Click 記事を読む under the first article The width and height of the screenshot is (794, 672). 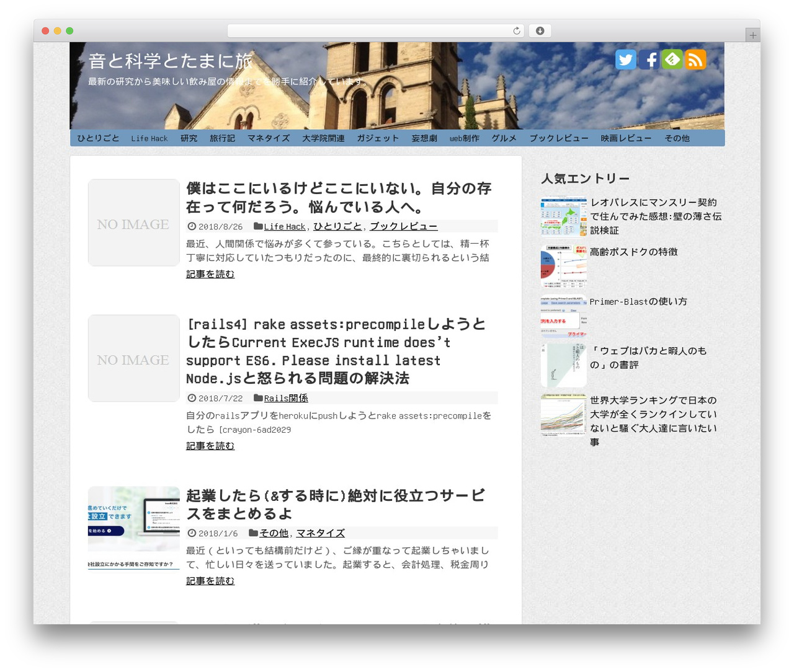click(x=210, y=274)
